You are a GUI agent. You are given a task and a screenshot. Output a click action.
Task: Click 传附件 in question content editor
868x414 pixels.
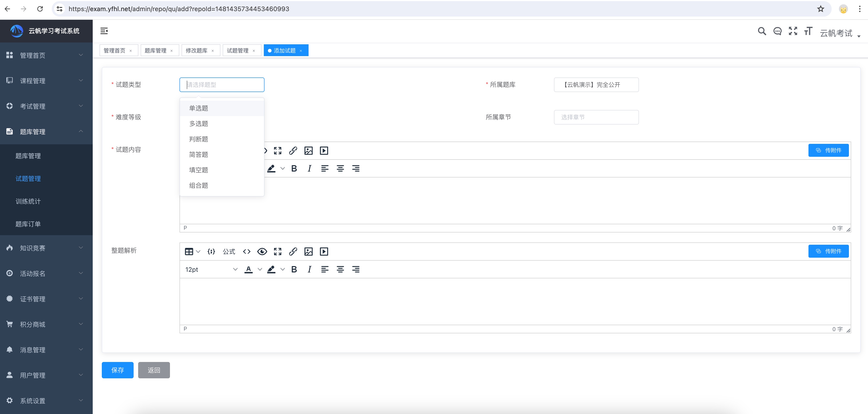(828, 150)
